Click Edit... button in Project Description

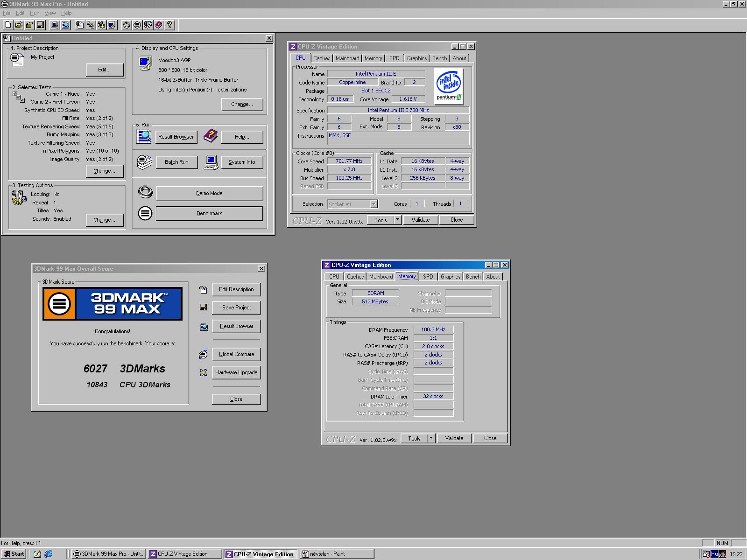pyautogui.click(x=105, y=70)
